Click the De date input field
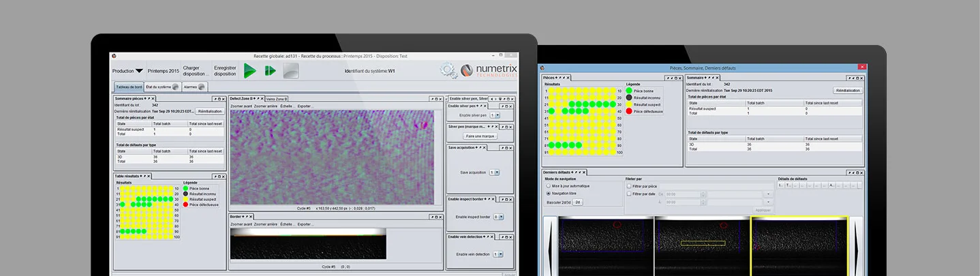The image size is (980, 276). tap(684, 194)
